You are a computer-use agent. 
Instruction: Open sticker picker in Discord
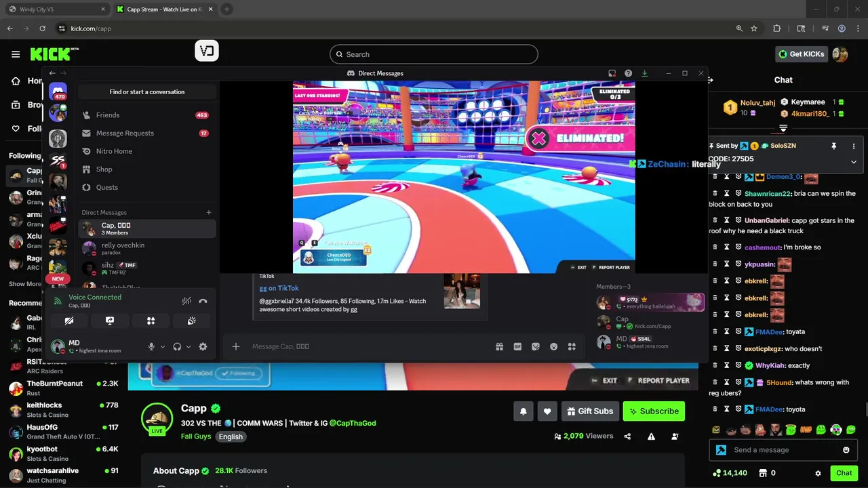tap(536, 346)
